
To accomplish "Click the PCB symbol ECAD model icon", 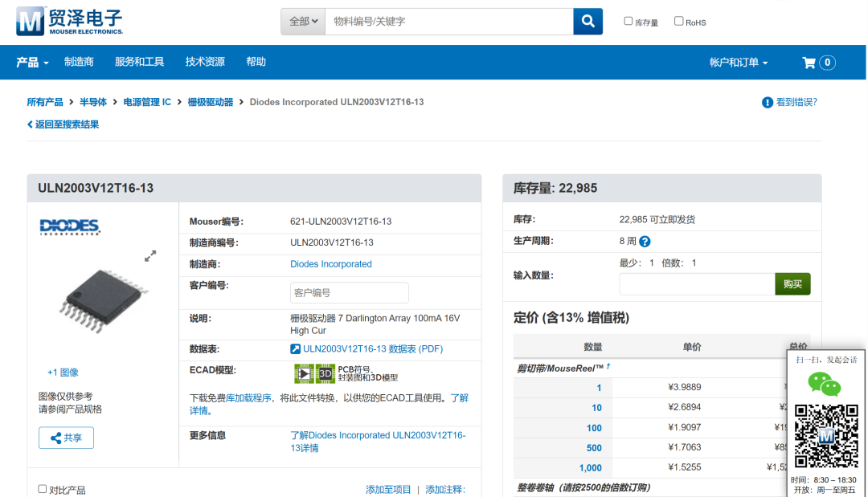I will pyautogui.click(x=304, y=373).
